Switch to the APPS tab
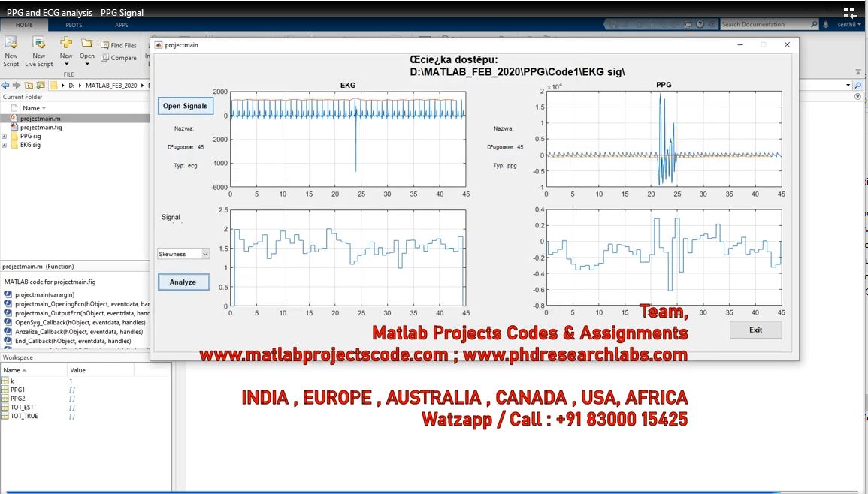This screenshot has width=868, height=494. (122, 25)
